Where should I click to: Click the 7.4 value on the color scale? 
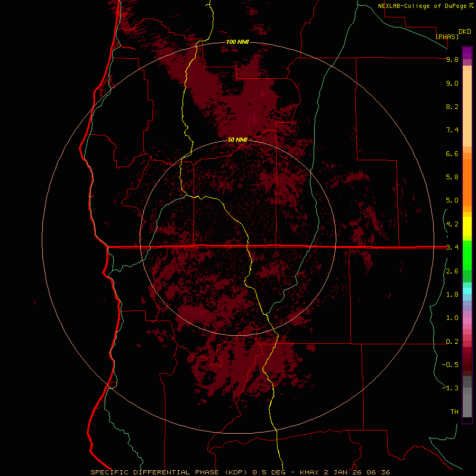tap(452, 130)
